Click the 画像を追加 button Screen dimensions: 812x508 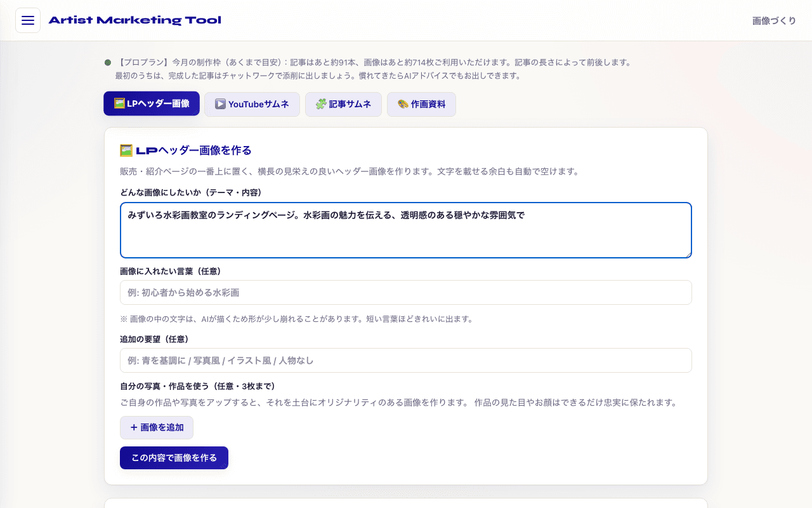(157, 427)
